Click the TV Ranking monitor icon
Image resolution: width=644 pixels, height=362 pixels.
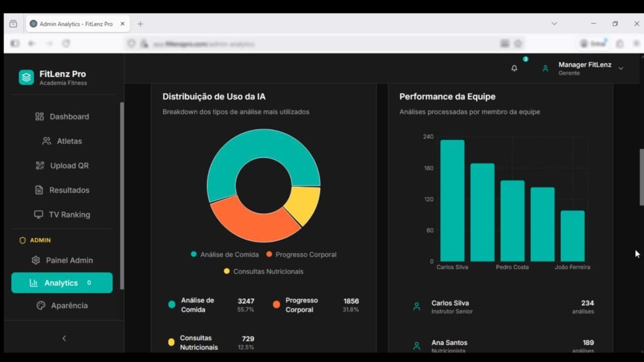38,215
